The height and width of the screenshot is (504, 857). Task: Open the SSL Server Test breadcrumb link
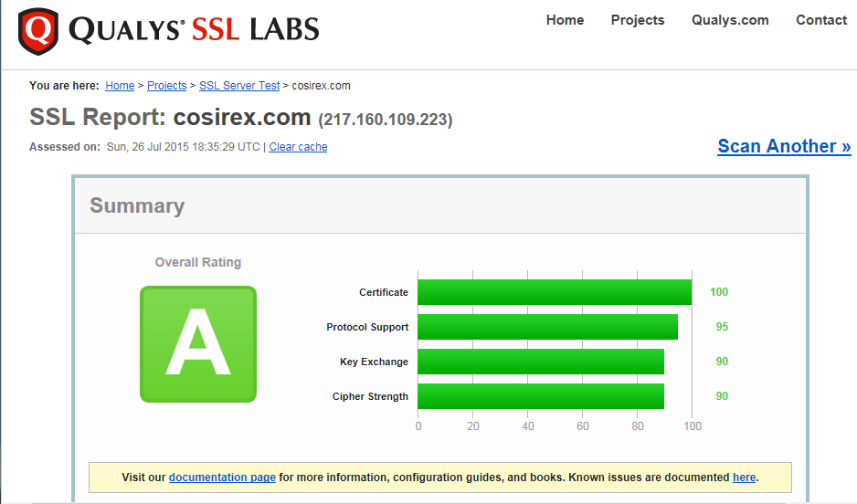click(239, 86)
